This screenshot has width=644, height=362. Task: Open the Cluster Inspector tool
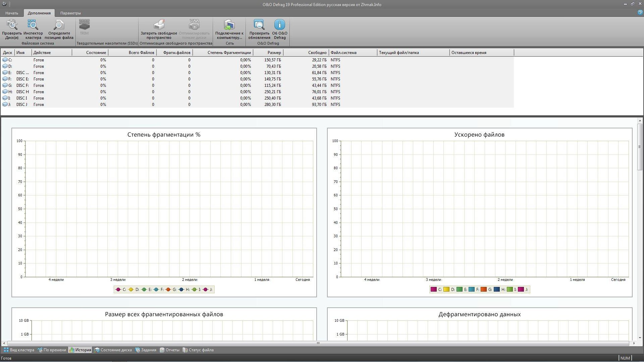coord(33,25)
